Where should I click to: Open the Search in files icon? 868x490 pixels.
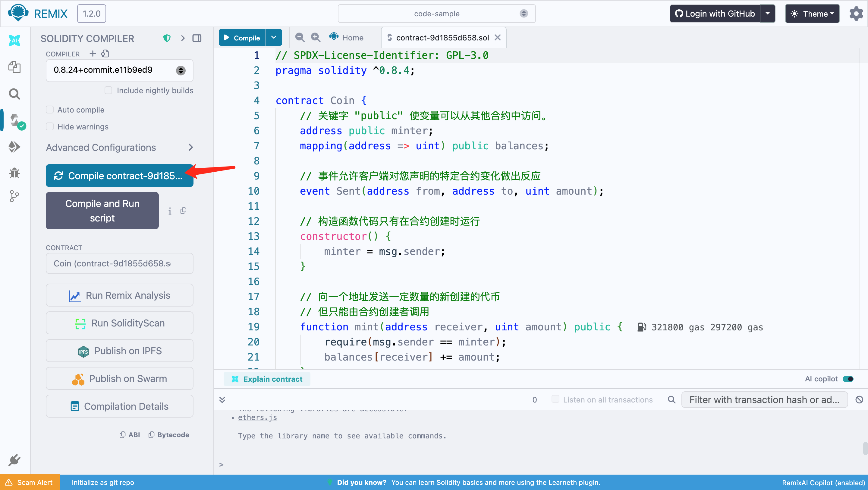click(x=14, y=94)
